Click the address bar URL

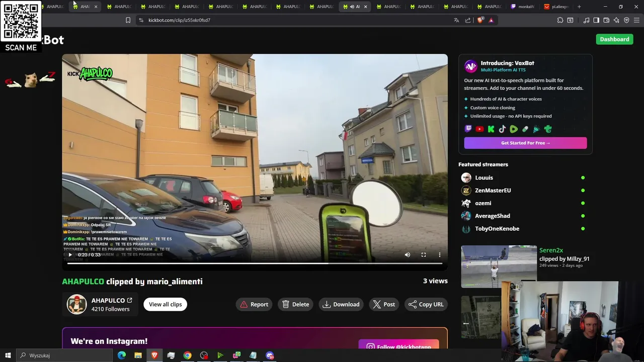[179, 20]
